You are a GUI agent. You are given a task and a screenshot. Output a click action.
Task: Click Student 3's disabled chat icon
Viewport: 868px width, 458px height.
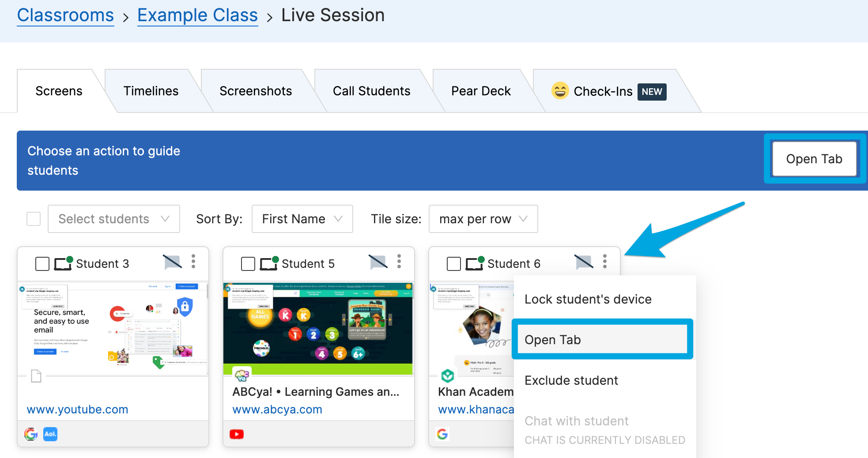click(x=172, y=262)
